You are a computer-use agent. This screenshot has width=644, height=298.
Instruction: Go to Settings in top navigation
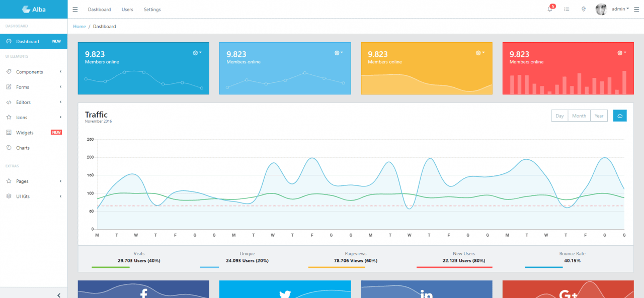coord(152,10)
